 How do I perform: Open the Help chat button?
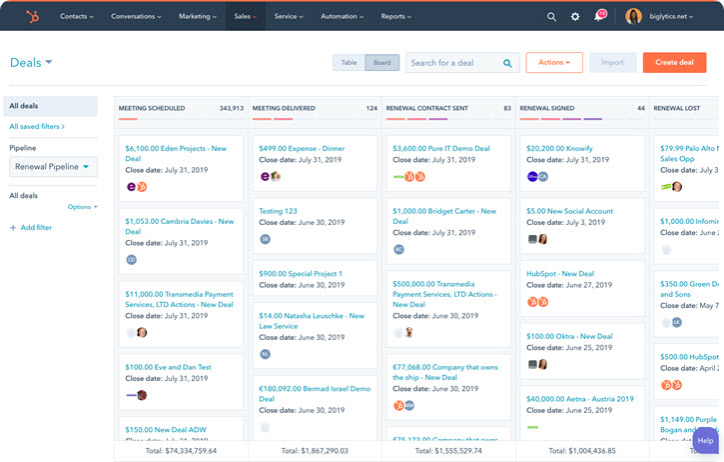(706, 441)
